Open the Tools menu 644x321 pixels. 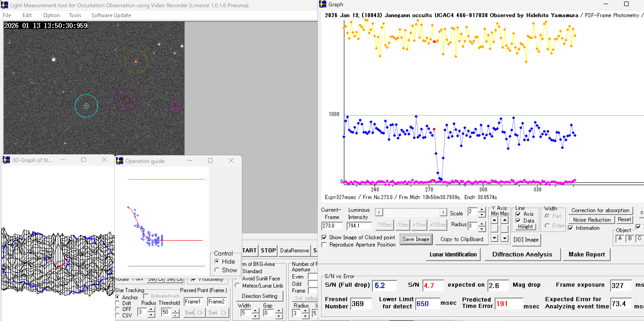coord(75,15)
